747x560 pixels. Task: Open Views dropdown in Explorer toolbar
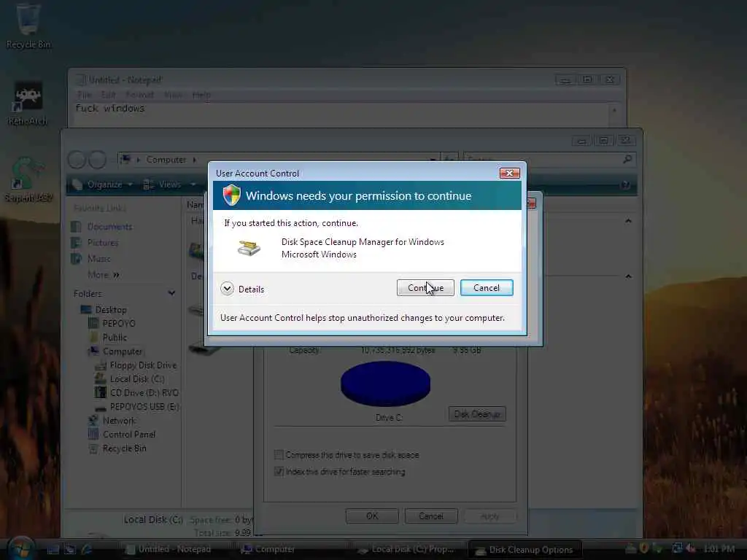[x=169, y=184]
